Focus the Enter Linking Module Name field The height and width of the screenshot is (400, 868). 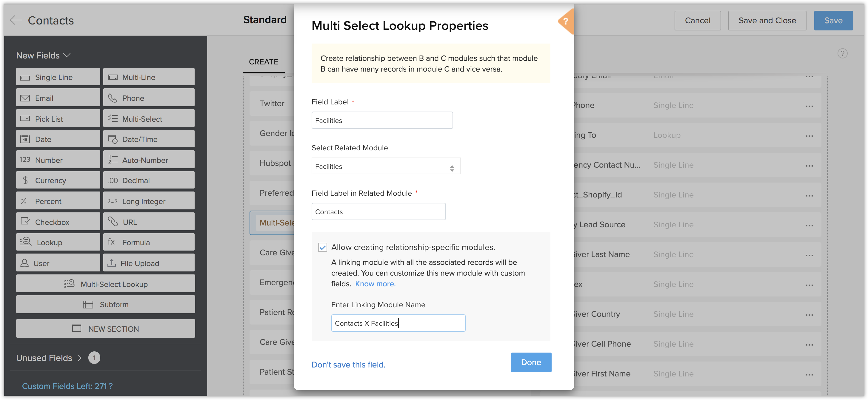[x=398, y=323]
